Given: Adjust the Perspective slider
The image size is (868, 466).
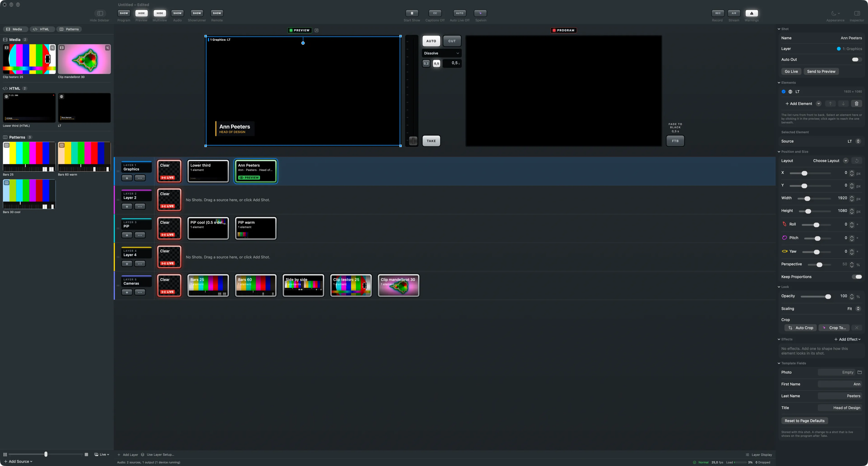Looking at the screenshot, I should pos(819,265).
